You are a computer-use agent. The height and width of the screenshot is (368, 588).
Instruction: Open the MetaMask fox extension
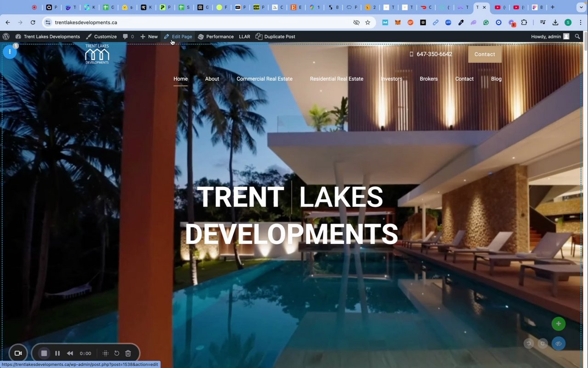398,22
